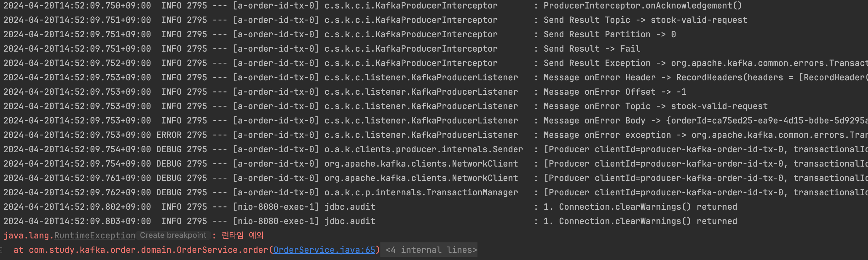Click the 'Send Result Topic -> stock-valid-request' message
The height and width of the screenshot is (260, 868).
click(645, 20)
